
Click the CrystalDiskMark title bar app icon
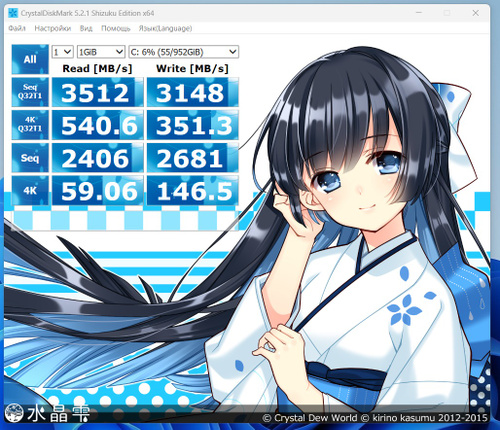(x=13, y=13)
